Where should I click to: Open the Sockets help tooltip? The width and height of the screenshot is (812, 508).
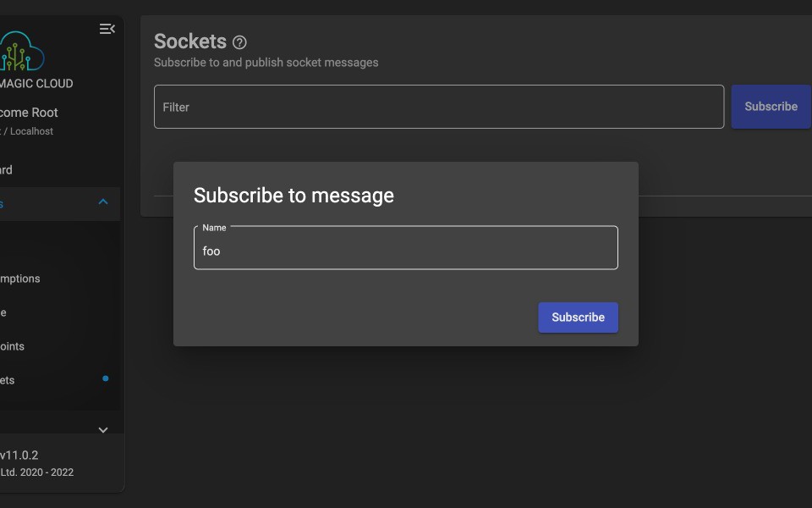240,41
